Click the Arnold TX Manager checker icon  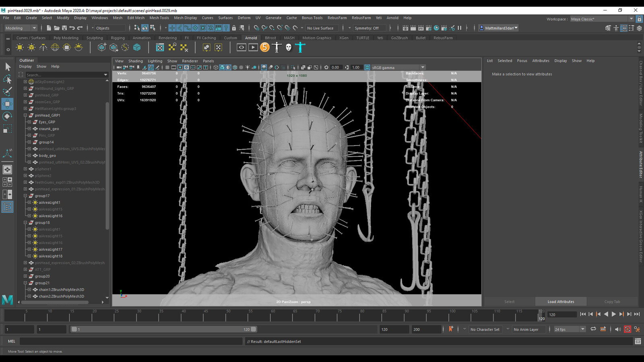pos(160,47)
